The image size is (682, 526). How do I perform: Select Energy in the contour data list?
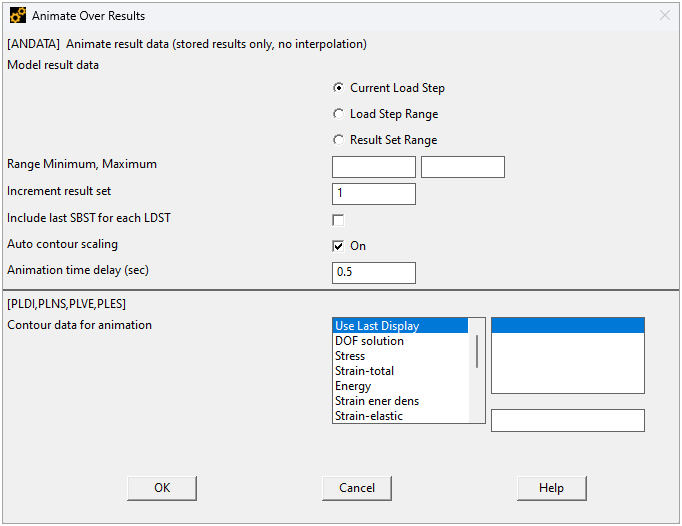tap(400, 386)
